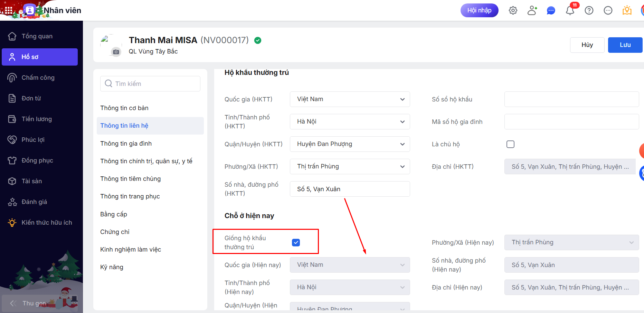Switch to Thông tin gia đình section
Screen dimensions: 644x313
click(126, 144)
